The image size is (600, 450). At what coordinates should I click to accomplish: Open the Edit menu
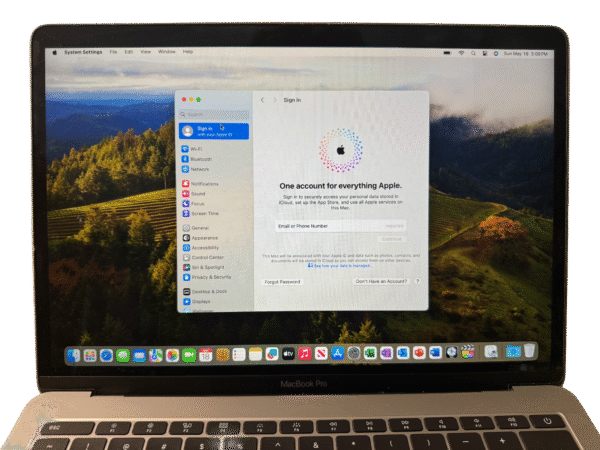tap(129, 52)
